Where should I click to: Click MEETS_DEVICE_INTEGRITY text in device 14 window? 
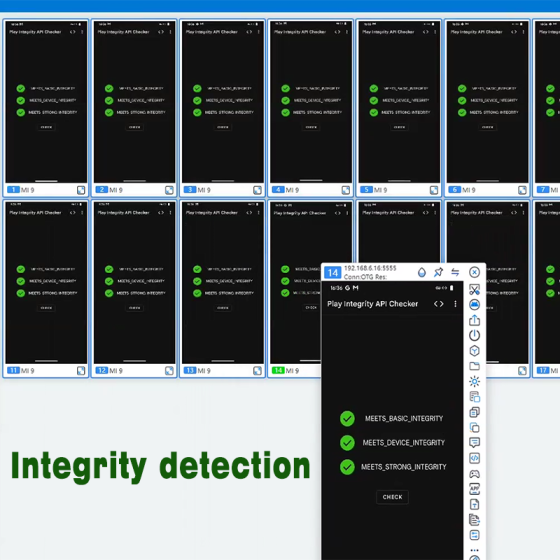tap(404, 443)
